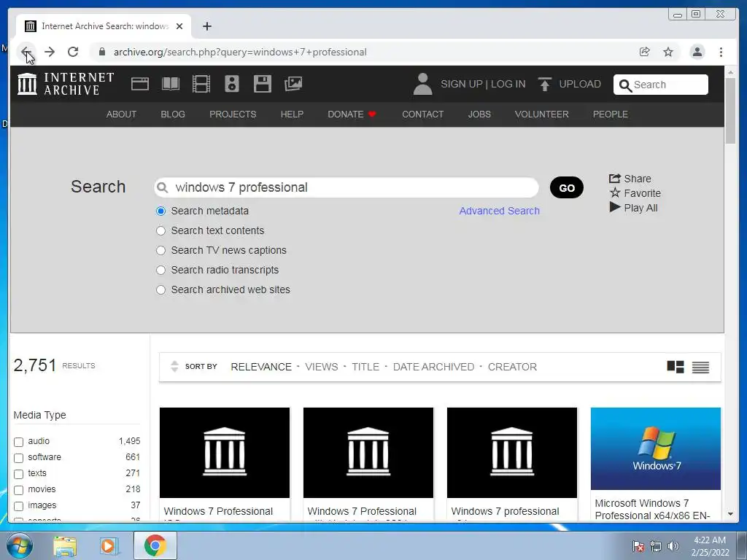Click Play All triangle

(634, 208)
